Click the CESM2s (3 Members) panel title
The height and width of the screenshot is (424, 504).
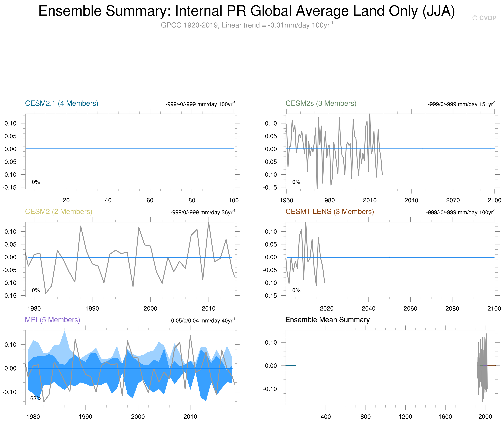tap(321, 103)
